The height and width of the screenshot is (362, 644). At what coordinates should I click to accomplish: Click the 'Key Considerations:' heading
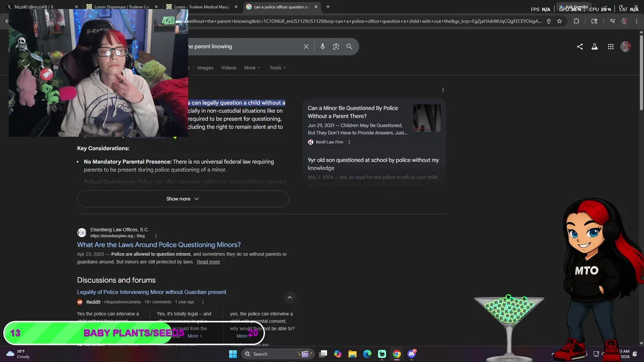[x=103, y=148]
